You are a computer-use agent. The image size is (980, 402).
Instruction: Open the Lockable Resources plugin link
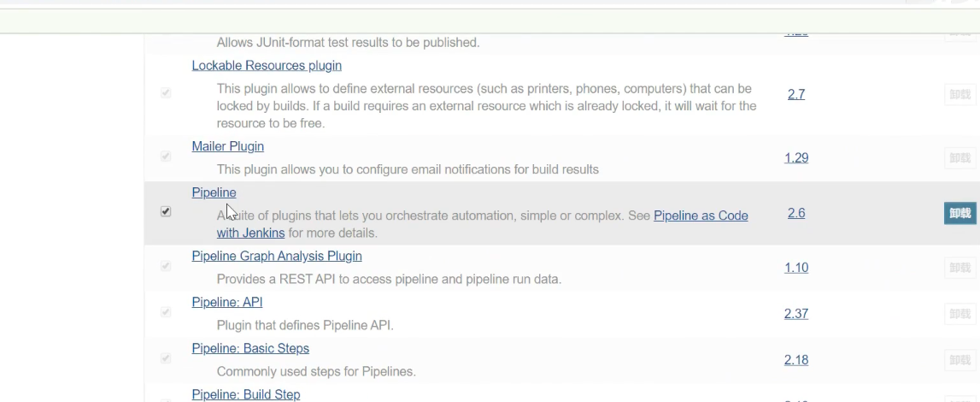(267, 66)
